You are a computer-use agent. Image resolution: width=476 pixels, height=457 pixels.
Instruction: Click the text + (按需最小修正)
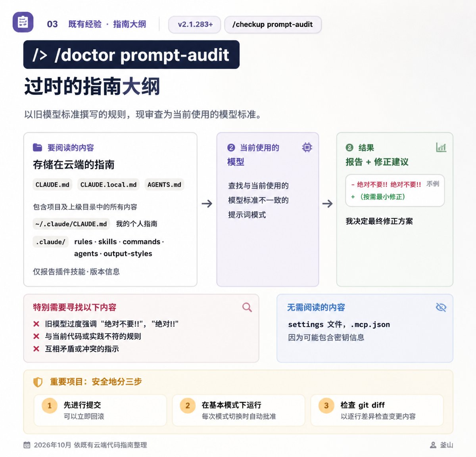[x=378, y=197]
